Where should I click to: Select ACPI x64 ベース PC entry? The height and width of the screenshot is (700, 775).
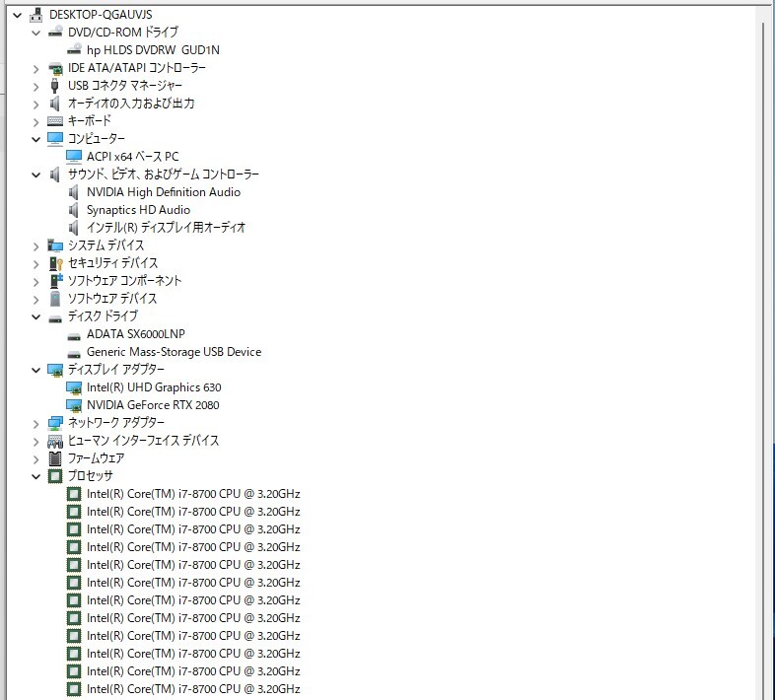pos(132,157)
